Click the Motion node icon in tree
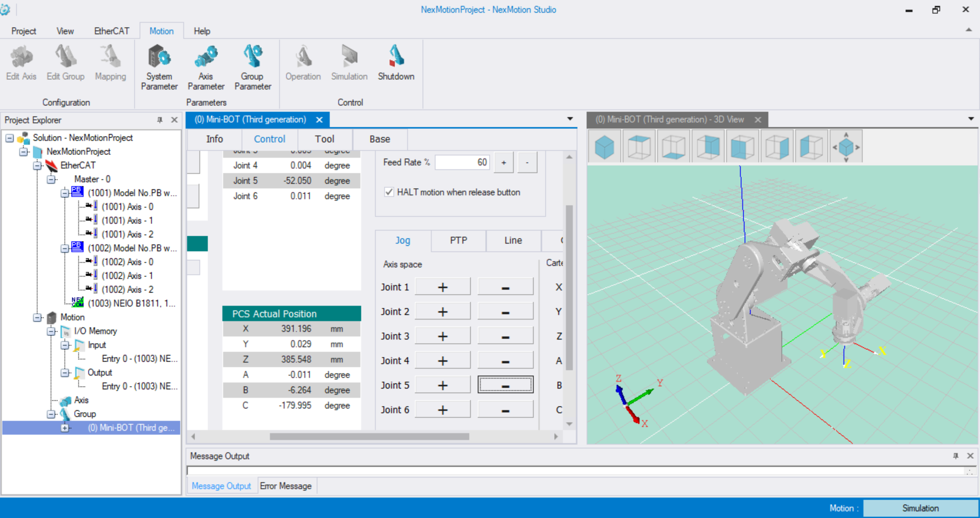 pyautogui.click(x=51, y=318)
